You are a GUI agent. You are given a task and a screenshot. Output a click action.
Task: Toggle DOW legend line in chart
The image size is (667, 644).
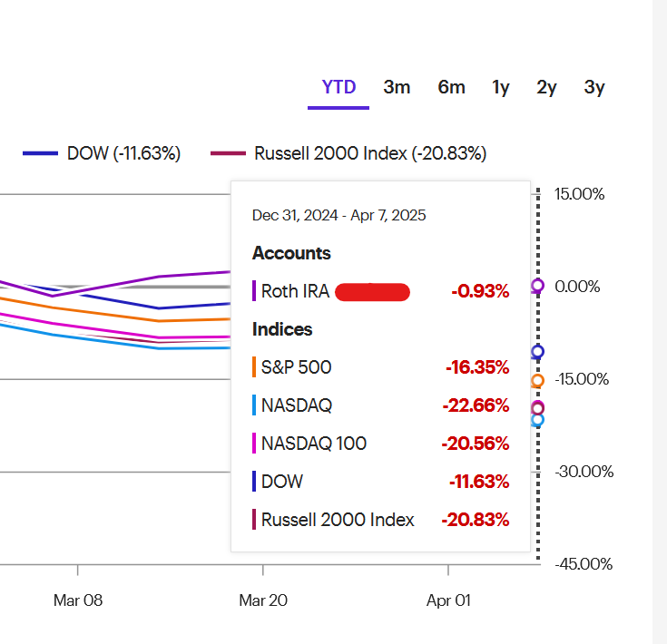pos(102,153)
